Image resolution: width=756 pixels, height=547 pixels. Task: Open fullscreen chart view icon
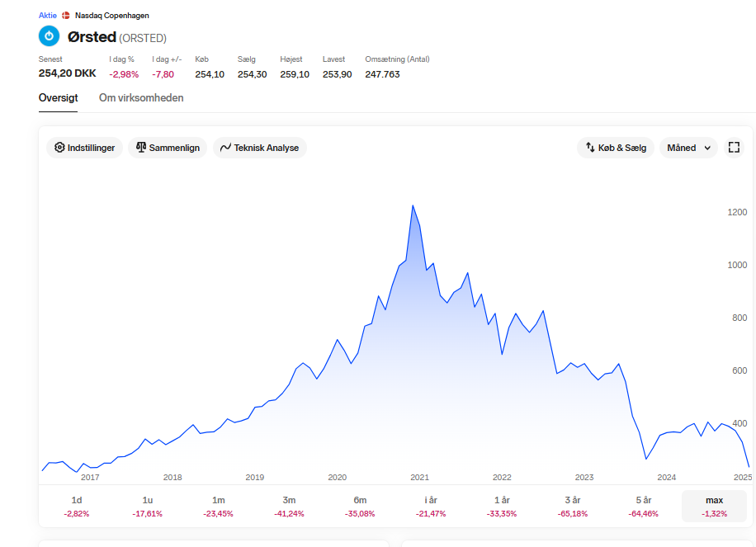(734, 148)
